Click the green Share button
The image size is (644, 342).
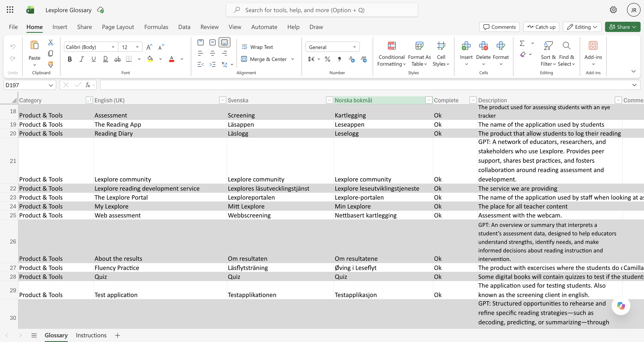623,27
